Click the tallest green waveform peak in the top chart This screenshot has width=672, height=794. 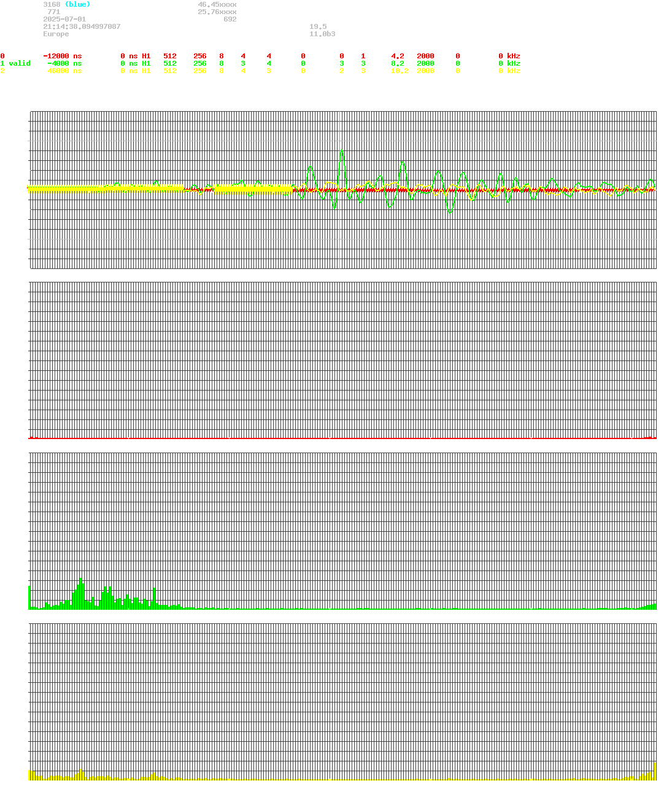tap(342, 152)
